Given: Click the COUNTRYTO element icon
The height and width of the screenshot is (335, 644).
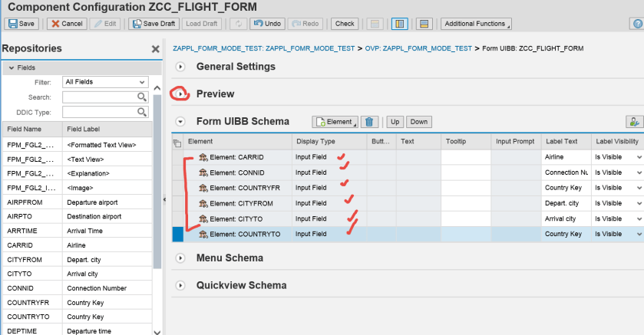Looking at the screenshot, I should coord(203,234).
